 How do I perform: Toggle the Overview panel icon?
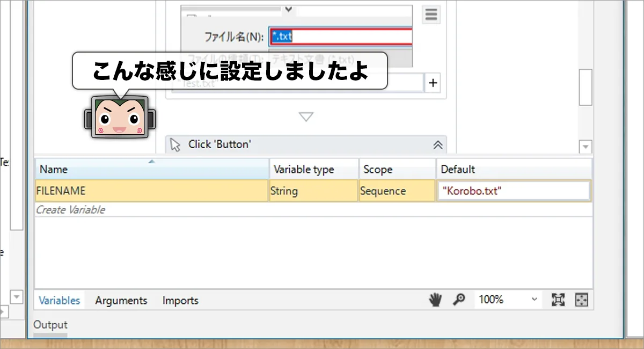(x=582, y=300)
